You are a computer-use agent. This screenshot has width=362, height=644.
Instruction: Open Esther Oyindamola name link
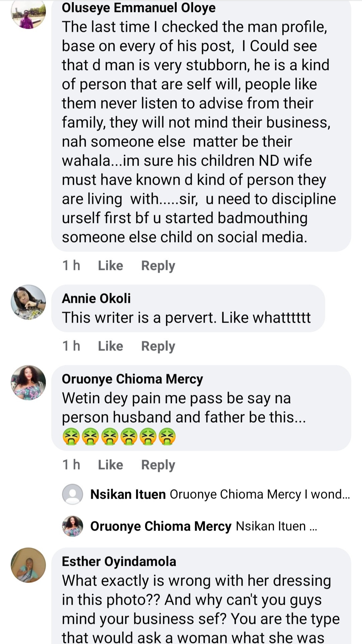pos(119,561)
